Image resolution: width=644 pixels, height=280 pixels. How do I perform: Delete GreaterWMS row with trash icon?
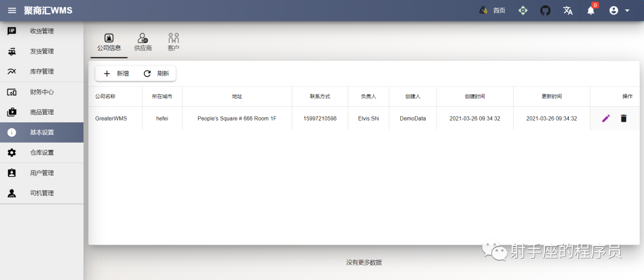pyautogui.click(x=624, y=118)
